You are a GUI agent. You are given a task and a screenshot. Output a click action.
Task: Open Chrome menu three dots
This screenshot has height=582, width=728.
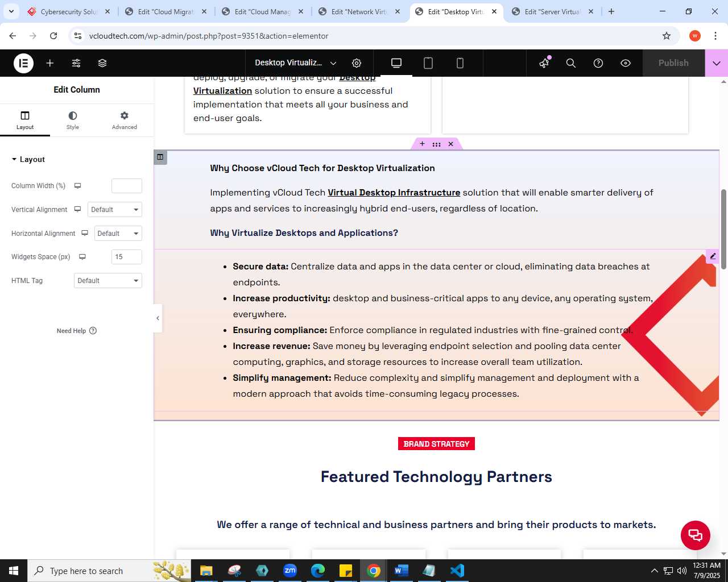(x=715, y=36)
